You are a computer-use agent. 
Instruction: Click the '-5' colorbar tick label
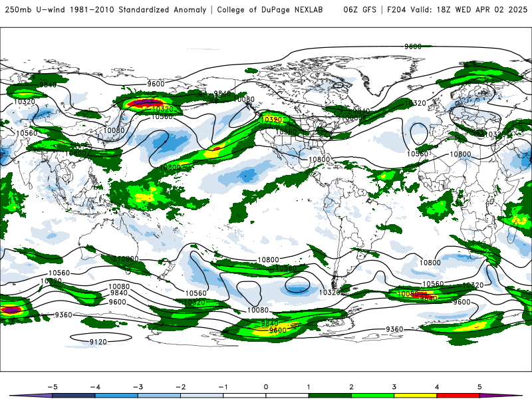53,387
